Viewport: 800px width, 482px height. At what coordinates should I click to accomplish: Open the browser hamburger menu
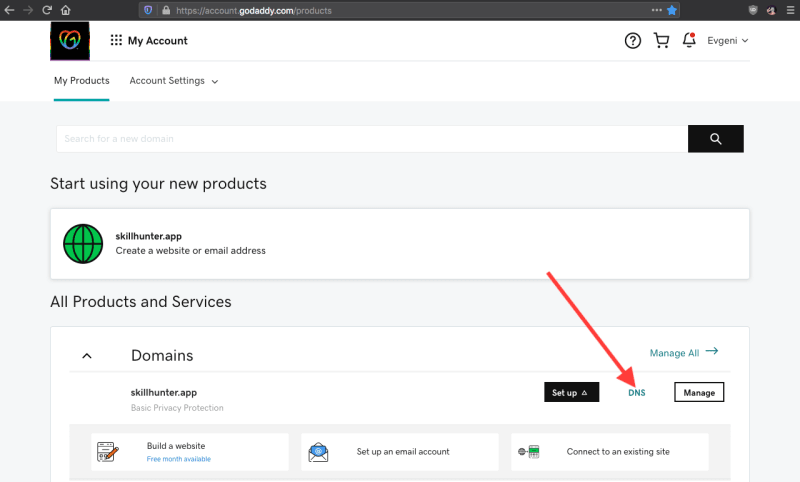click(x=790, y=10)
